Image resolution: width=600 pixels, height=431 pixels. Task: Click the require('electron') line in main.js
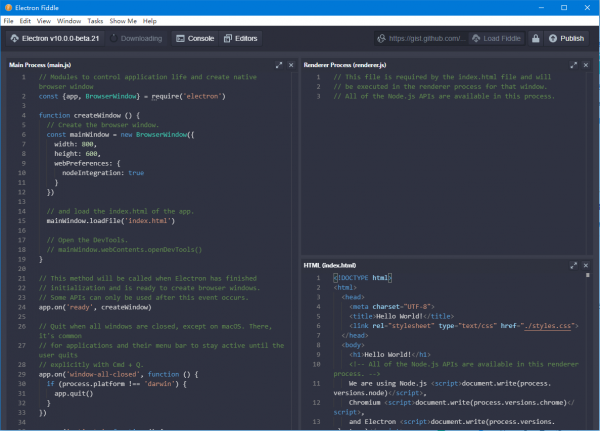(x=132, y=96)
